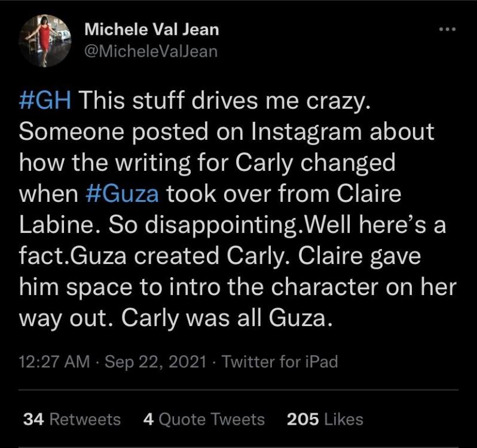Open the three-dot more options menu

pos(447,29)
